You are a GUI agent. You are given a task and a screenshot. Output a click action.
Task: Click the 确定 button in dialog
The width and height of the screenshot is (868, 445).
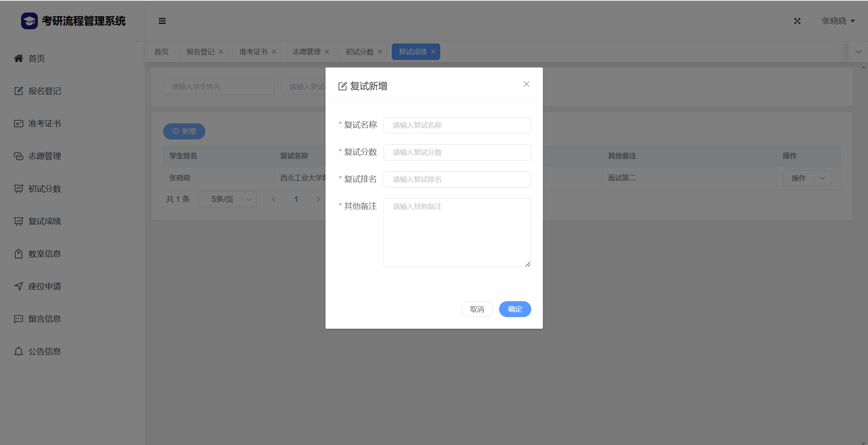tap(515, 309)
